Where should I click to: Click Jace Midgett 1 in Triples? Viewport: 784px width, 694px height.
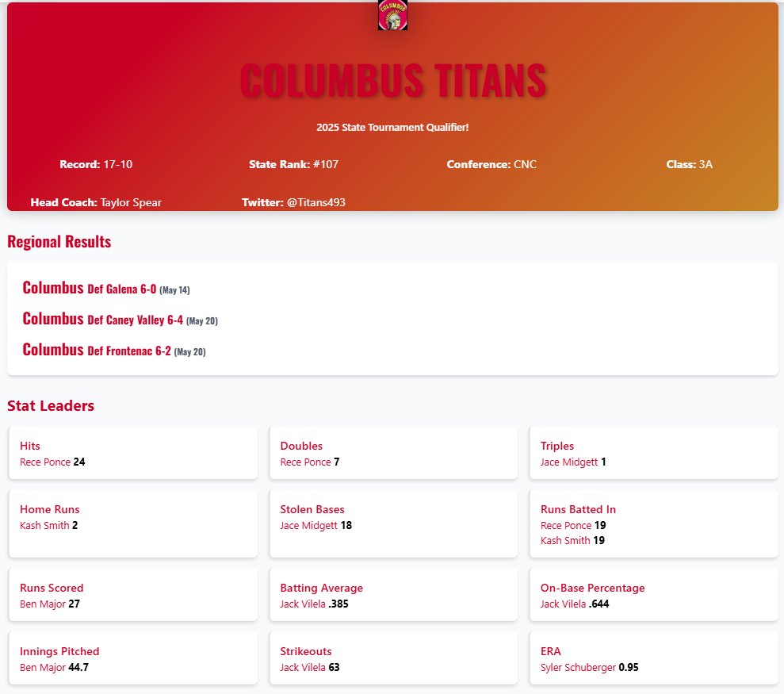pos(573,462)
